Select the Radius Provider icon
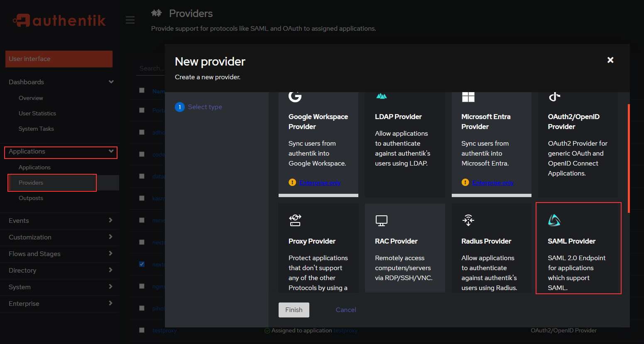 click(x=468, y=220)
